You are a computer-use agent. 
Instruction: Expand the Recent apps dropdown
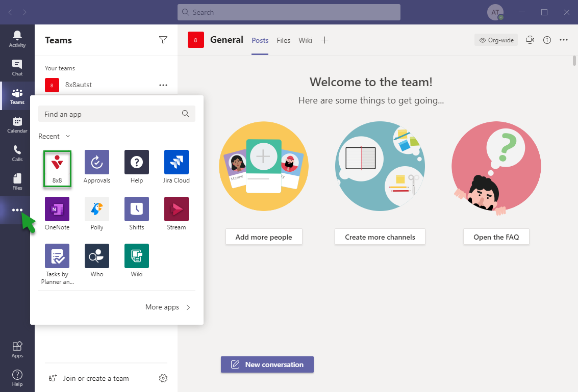click(x=68, y=136)
